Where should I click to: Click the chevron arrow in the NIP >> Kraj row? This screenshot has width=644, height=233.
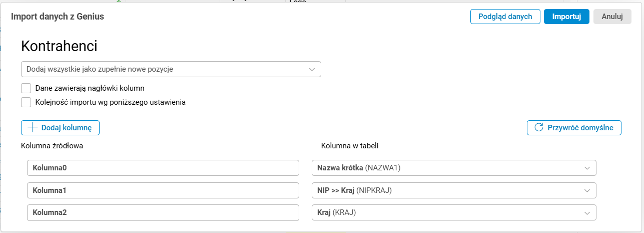click(x=587, y=190)
